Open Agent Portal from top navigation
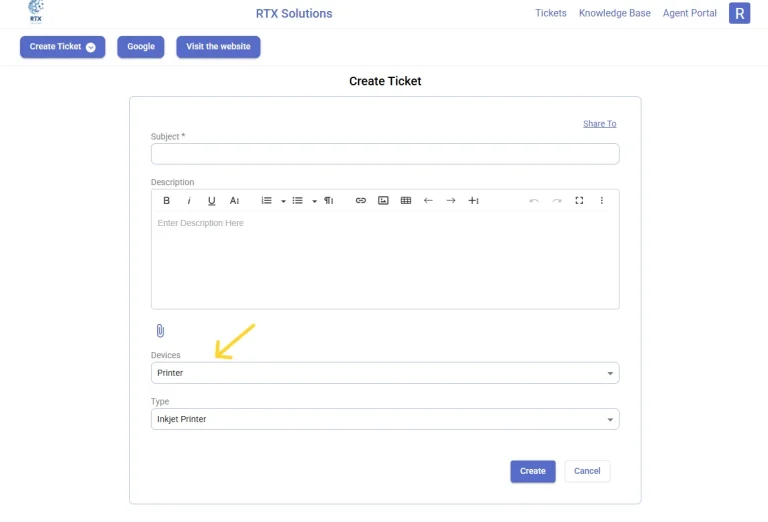This screenshot has width=768, height=522. pyautogui.click(x=690, y=13)
